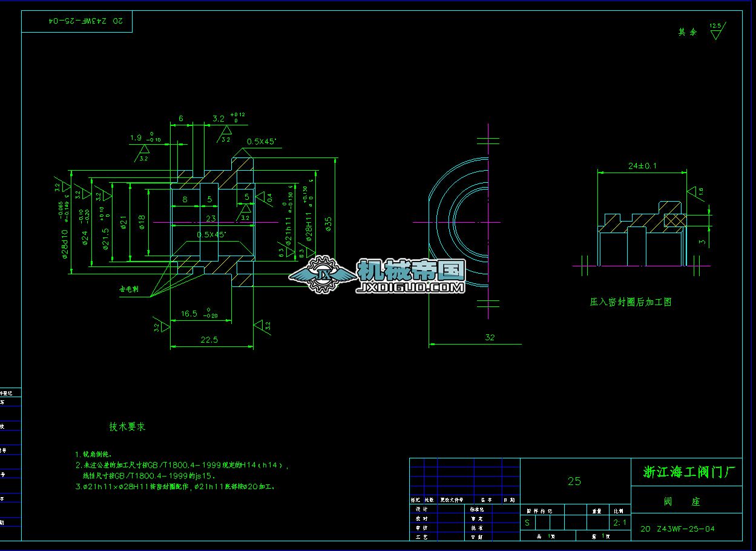Click the '6' dimension at top

[180, 119]
